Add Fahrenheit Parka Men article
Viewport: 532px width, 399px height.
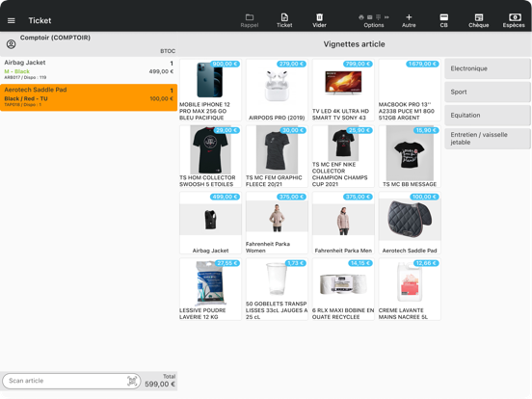tap(343, 223)
